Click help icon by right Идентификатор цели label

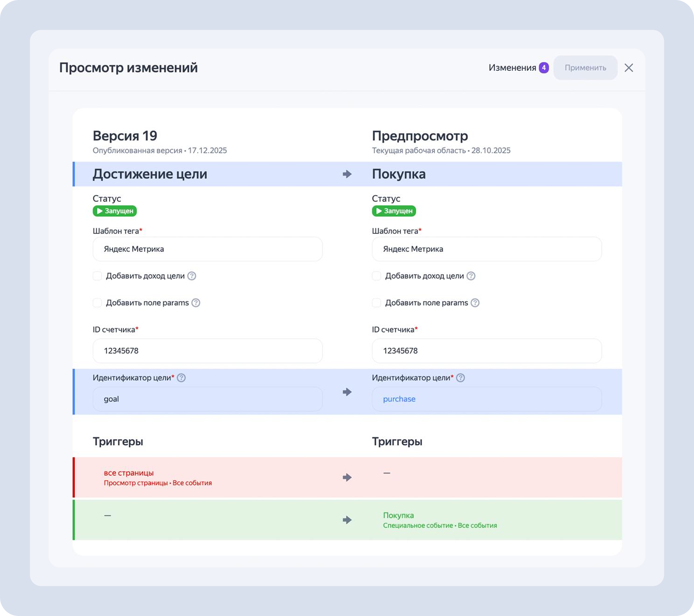[460, 378]
